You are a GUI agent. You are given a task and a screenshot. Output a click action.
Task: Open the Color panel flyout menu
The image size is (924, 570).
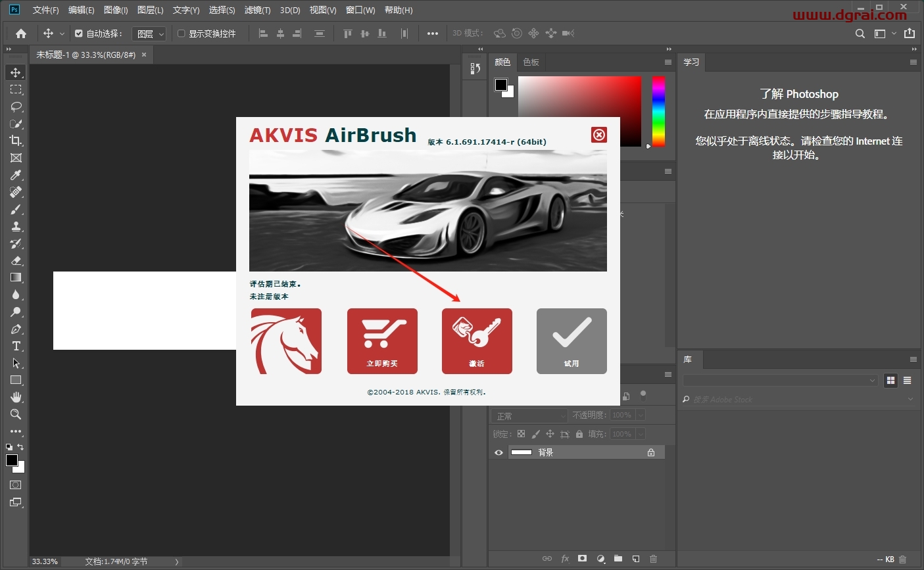pos(668,62)
